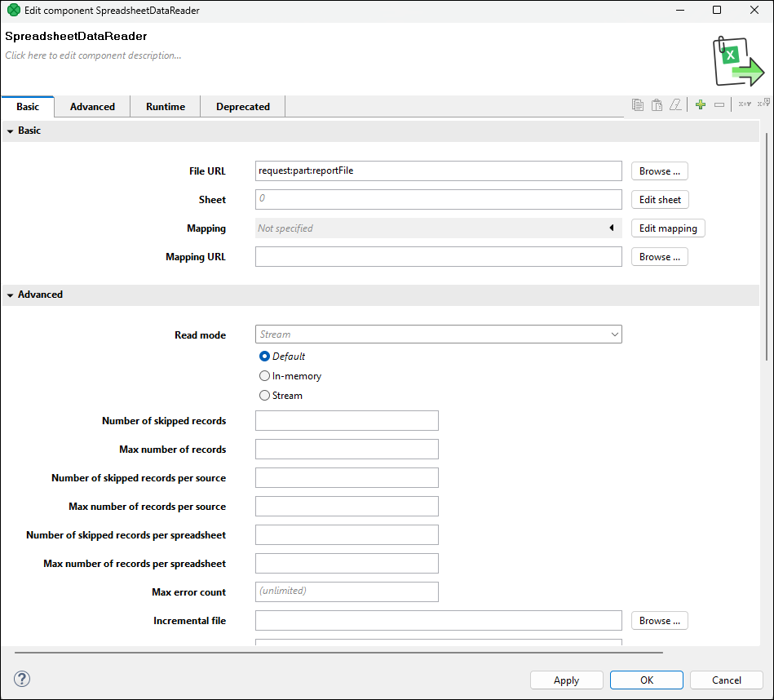Click the x=y assignment toolbar icon

pos(744,104)
